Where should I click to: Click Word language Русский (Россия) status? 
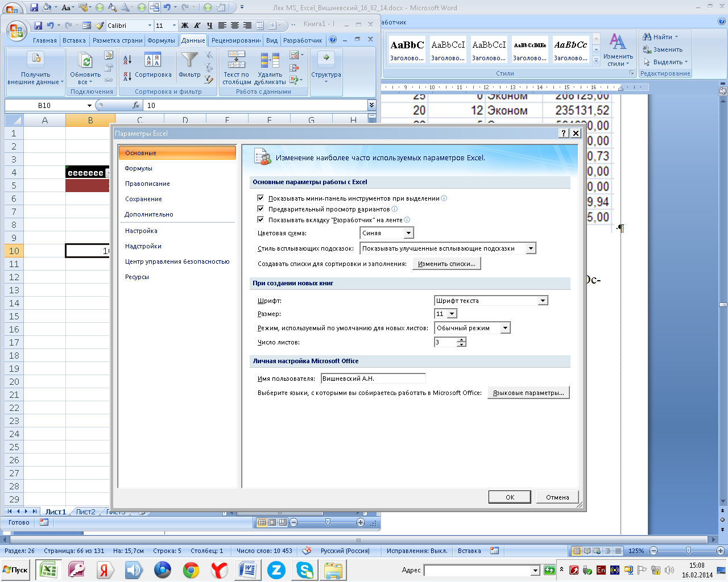[345, 551]
